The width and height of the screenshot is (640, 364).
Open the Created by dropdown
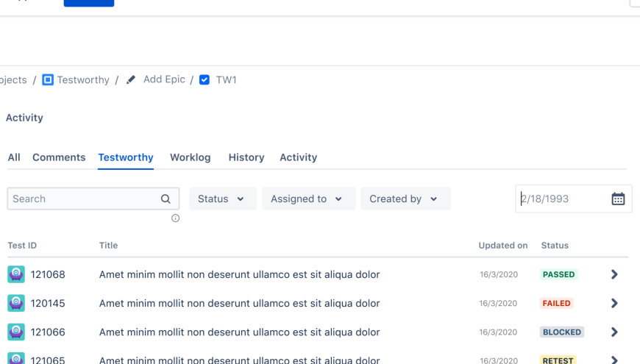tap(405, 199)
